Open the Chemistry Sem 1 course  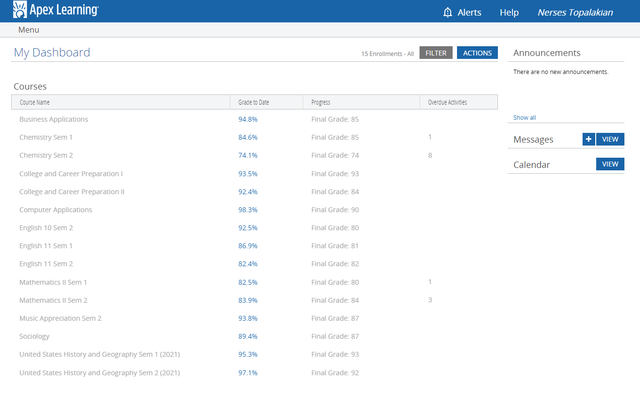coord(46,137)
